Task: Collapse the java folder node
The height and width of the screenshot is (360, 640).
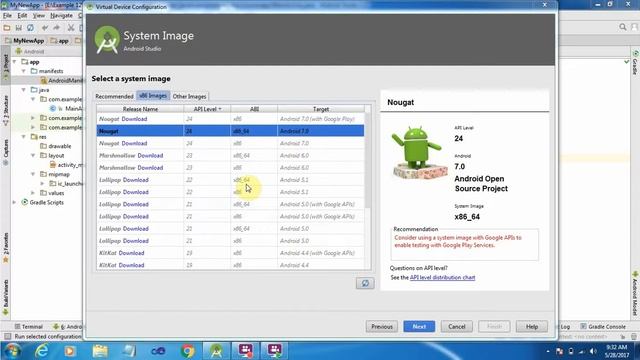Action: [24, 90]
